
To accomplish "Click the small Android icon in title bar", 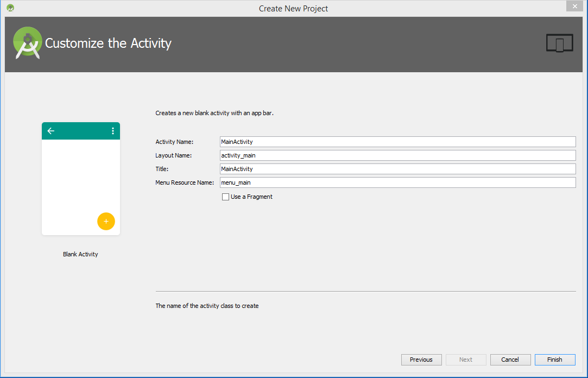I will pos(10,8).
